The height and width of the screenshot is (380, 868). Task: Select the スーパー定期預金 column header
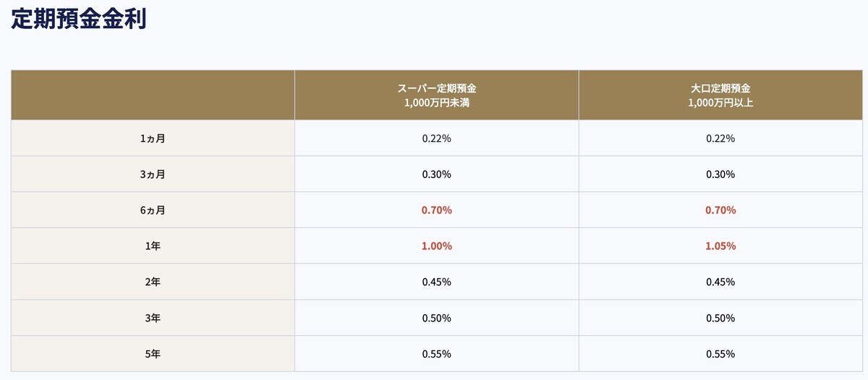coord(437,95)
